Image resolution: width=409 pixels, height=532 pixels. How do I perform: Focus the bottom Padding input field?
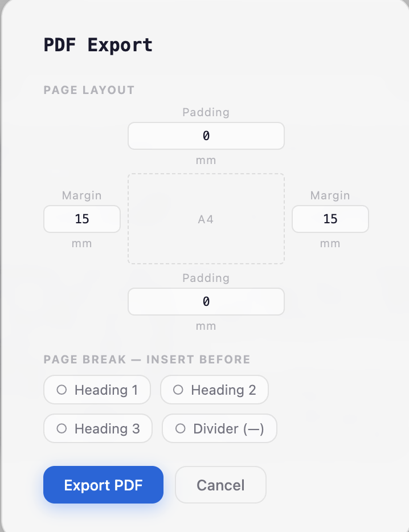(x=206, y=301)
